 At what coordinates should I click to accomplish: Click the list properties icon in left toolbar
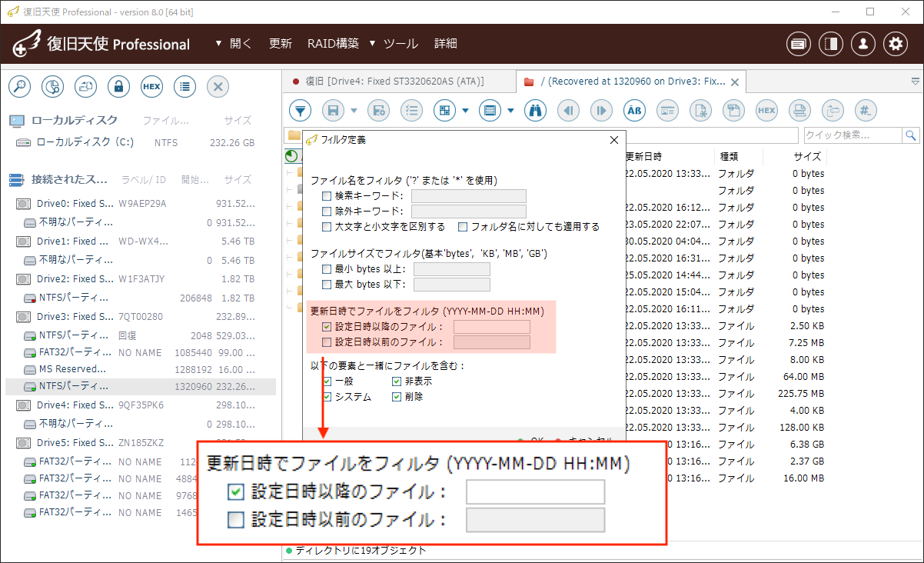coord(184,86)
